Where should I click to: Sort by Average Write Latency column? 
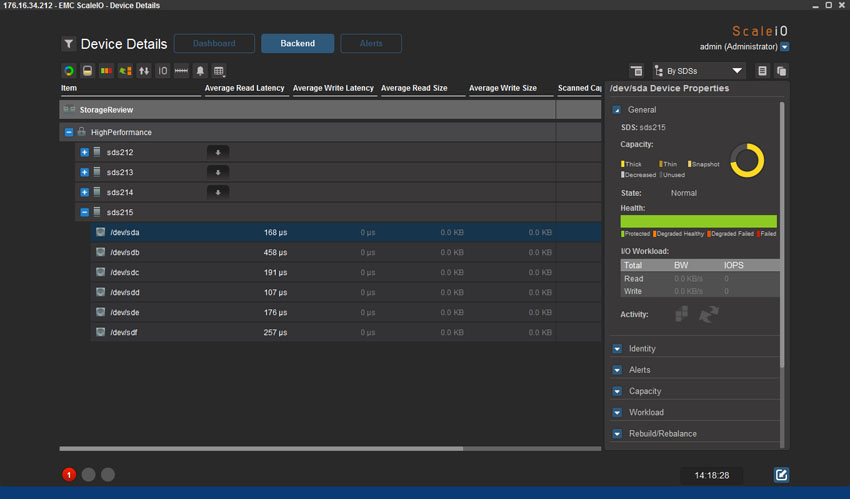click(333, 88)
